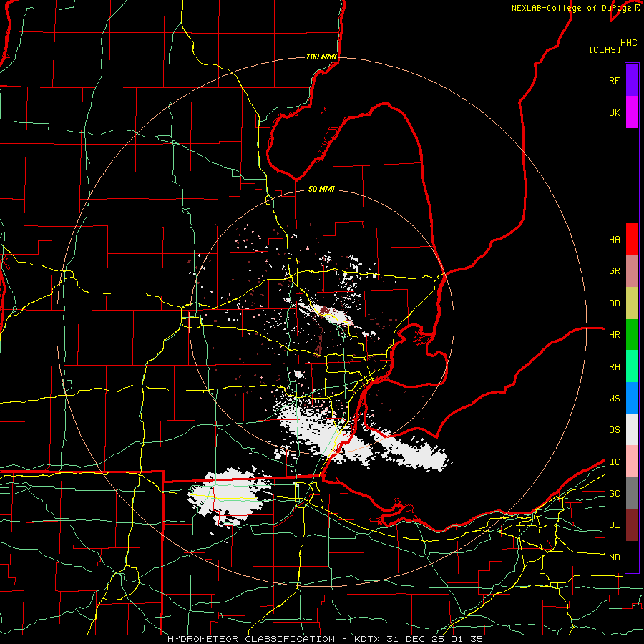Viewport: 644px width, 644px height.
Task: Click the BD legend label text
Action: [x=614, y=303]
